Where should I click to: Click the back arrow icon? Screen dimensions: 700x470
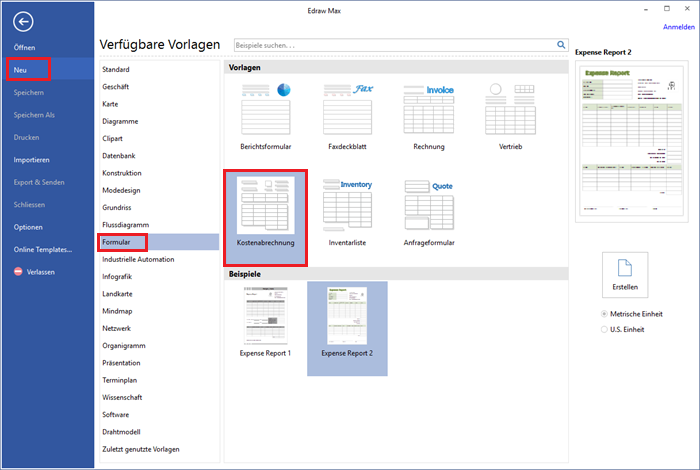point(24,22)
